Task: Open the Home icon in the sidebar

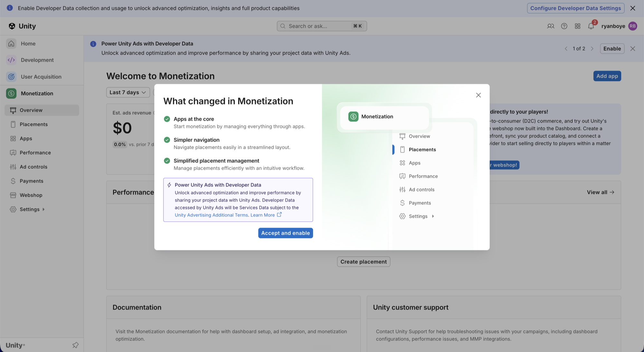Action: click(11, 43)
